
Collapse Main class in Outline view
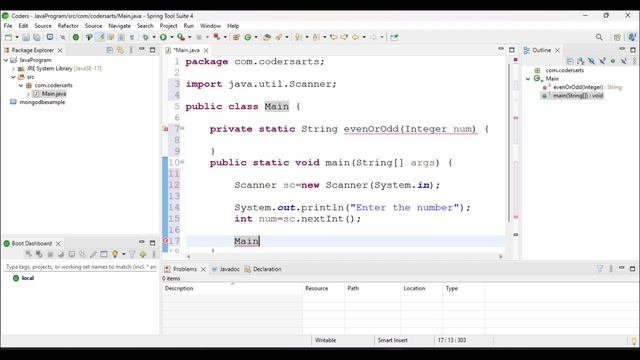(528, 78)
